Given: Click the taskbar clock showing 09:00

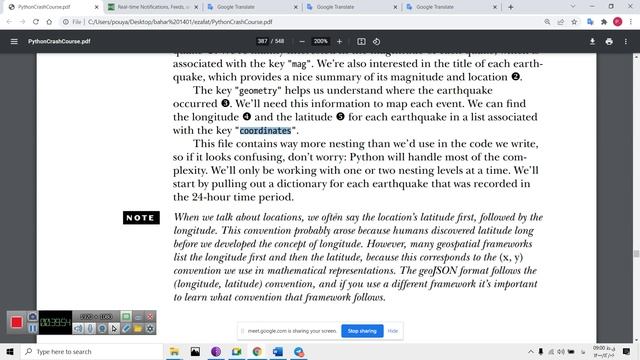Looking at the screenshot, I should (604, 351).
